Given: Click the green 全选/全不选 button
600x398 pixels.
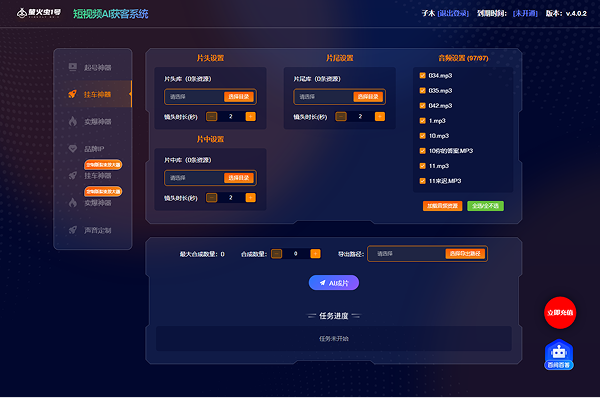Looking at the screenshot, I should click(x=485, y=206).
